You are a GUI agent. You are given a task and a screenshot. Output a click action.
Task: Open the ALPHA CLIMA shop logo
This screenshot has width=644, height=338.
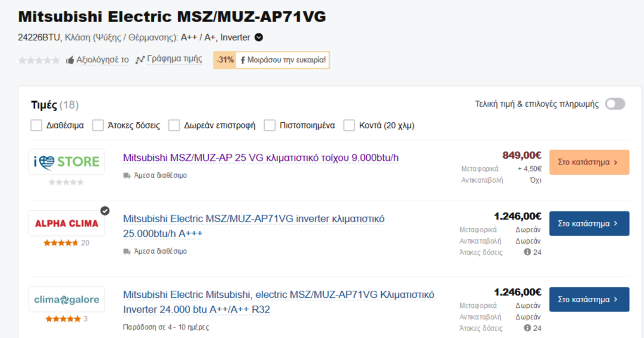click(x=66, y=223)
